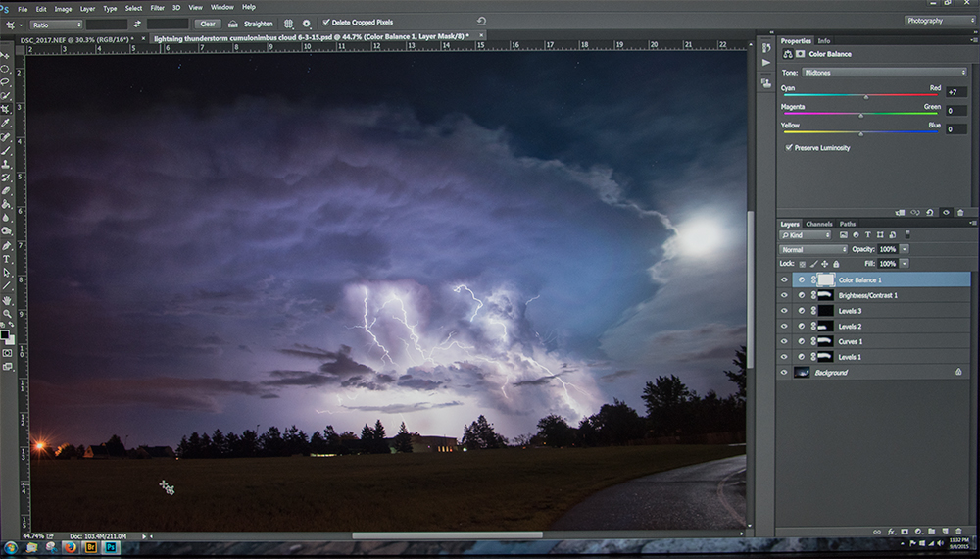The width and height of the screenshot is (980, 559).
Task: Open the Filter menu
Action: [157, 8]
